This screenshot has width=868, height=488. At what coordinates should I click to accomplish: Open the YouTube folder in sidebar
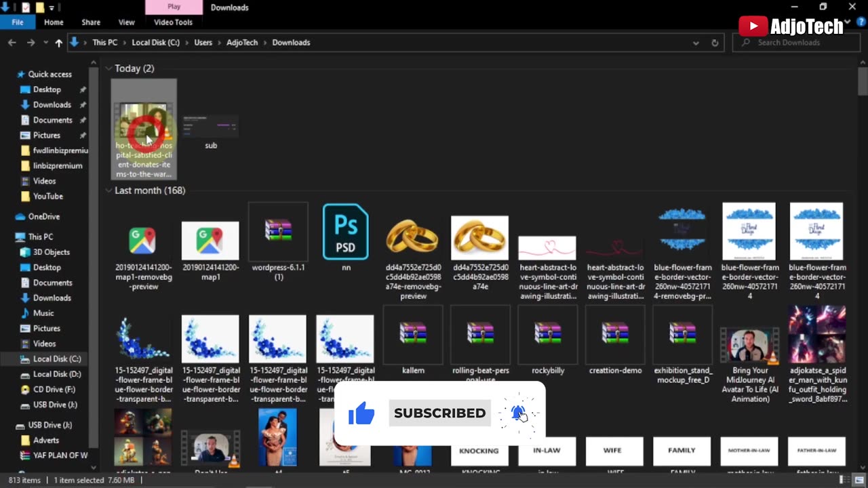[x=47, y=197]
